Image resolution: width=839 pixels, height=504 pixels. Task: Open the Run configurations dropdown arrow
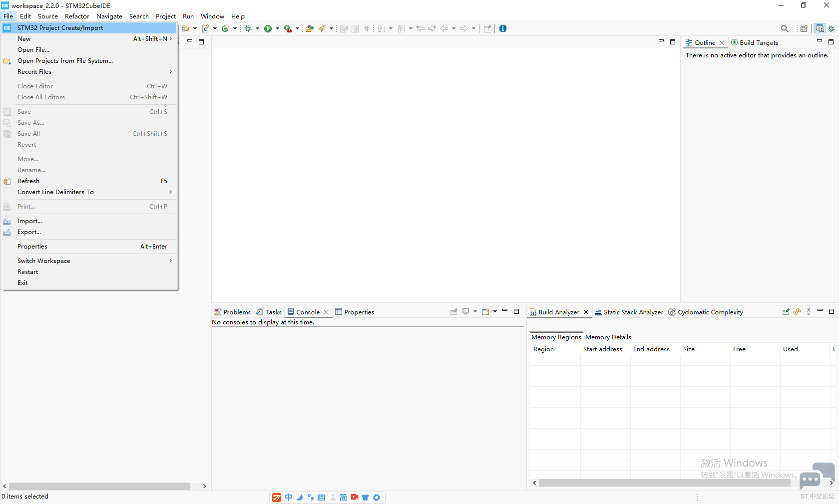pos(277,28)
